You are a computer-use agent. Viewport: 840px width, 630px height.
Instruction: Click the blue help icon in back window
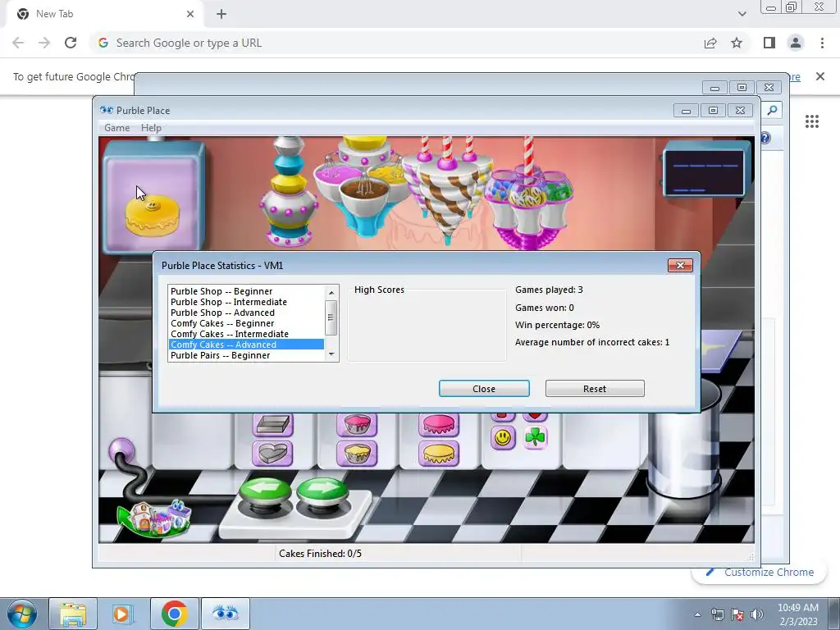click(x=765, y=138)
